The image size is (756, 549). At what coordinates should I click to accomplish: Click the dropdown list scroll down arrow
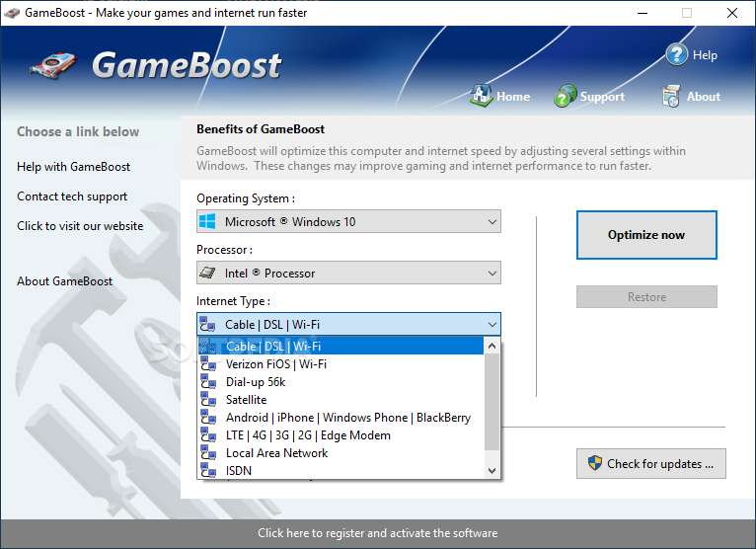(491, 470)
